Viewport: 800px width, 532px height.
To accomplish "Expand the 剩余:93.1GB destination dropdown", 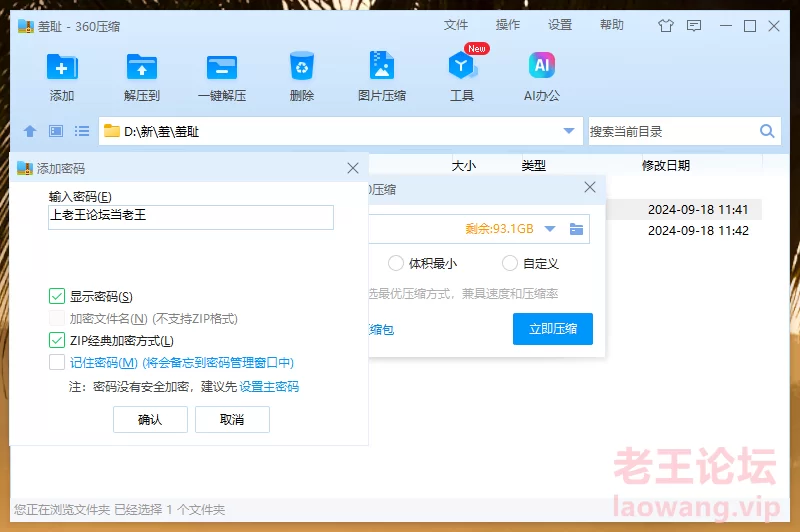I will [x=550, y=229].
